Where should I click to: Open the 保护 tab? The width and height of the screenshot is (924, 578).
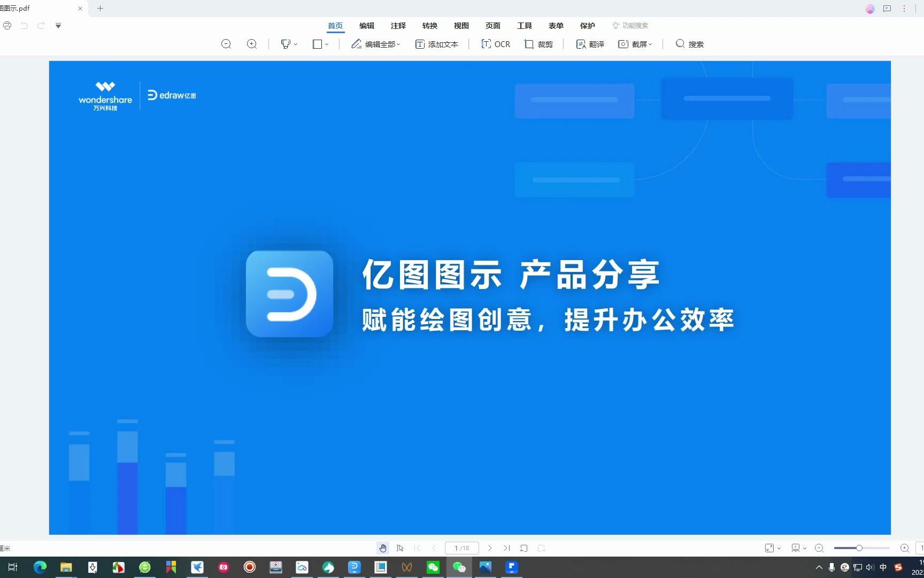click(588, 26)
